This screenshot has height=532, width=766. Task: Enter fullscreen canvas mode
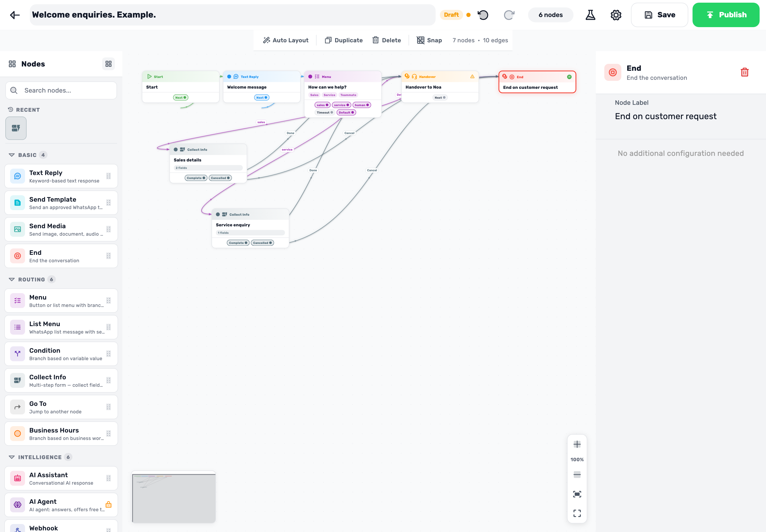tap(577, 513)
